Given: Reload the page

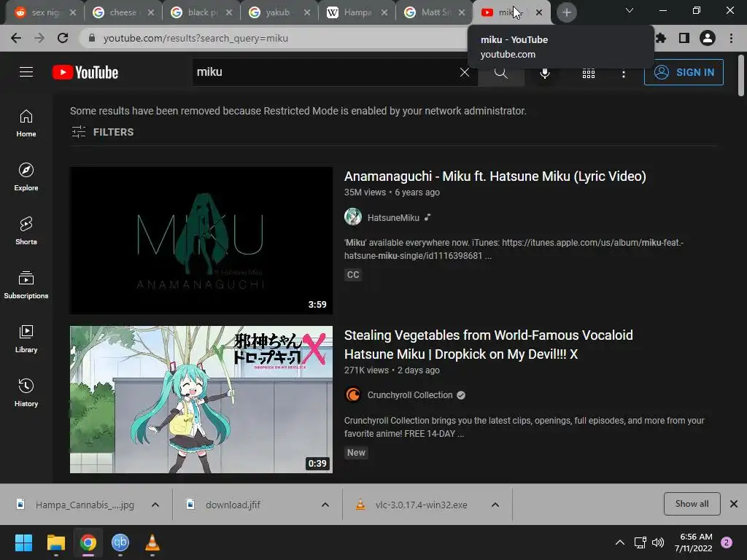Looking at the screenshot, I should [x=63, y=38].
